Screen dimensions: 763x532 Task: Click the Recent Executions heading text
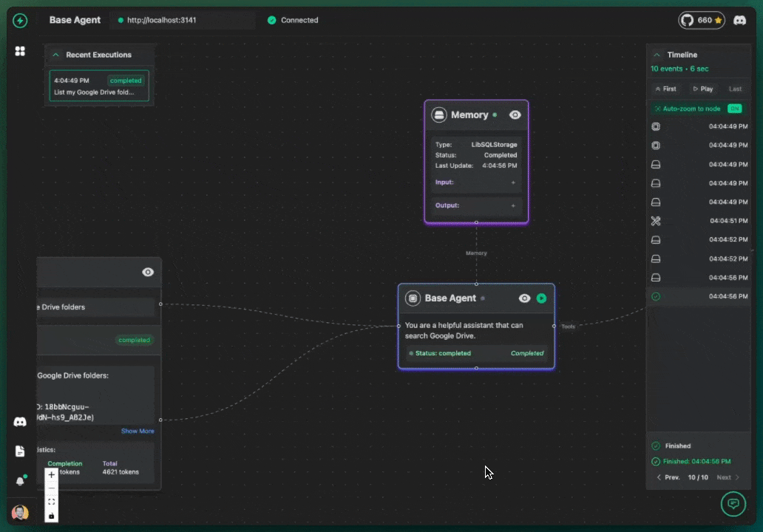(99, 55)
